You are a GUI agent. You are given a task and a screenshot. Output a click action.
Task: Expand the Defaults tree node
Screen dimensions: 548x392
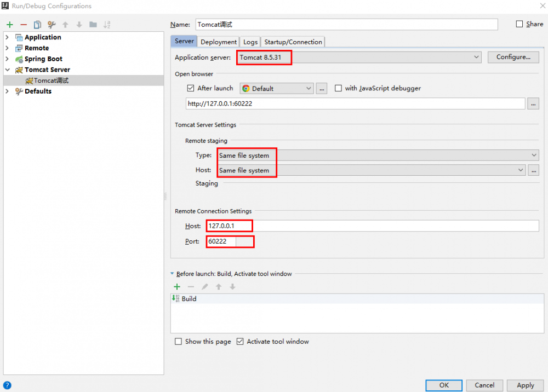pyautogui.click(x=7, y=91)
